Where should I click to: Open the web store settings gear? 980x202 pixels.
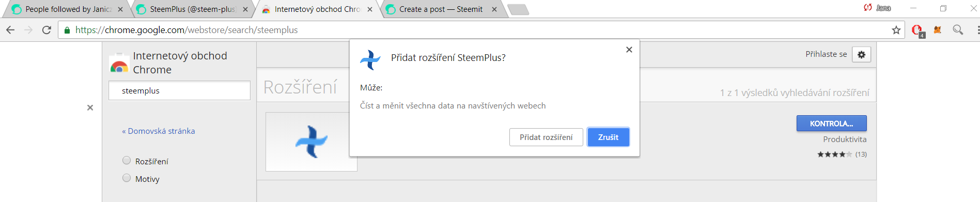861,54
